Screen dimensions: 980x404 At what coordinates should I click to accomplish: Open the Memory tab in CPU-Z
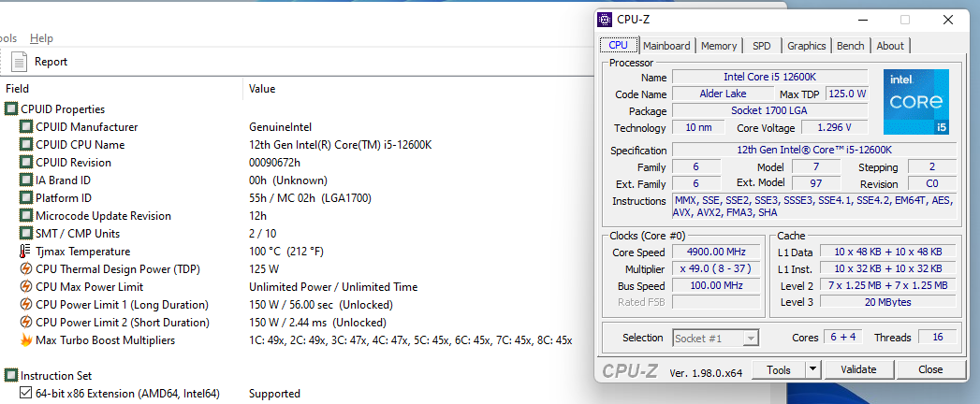[x=719, y=46]
